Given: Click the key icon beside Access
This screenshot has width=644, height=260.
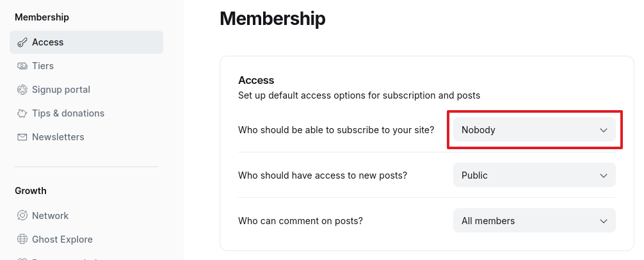Looking at the screenshot, I should [x=22, y=42].
